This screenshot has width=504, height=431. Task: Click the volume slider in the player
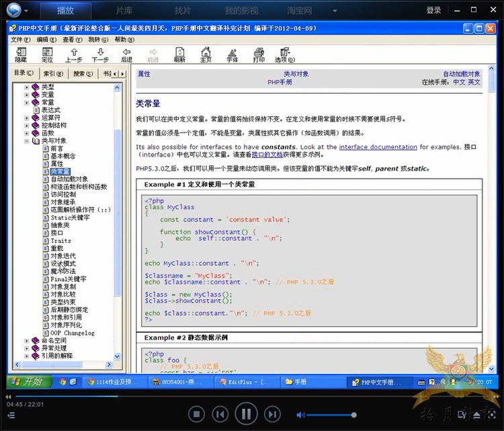point(329,414)
